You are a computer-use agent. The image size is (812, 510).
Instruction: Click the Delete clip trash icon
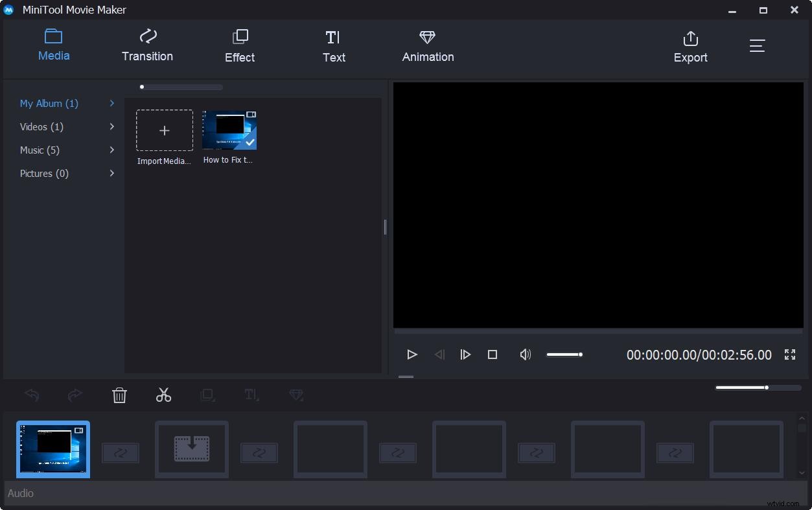[119, 395]
